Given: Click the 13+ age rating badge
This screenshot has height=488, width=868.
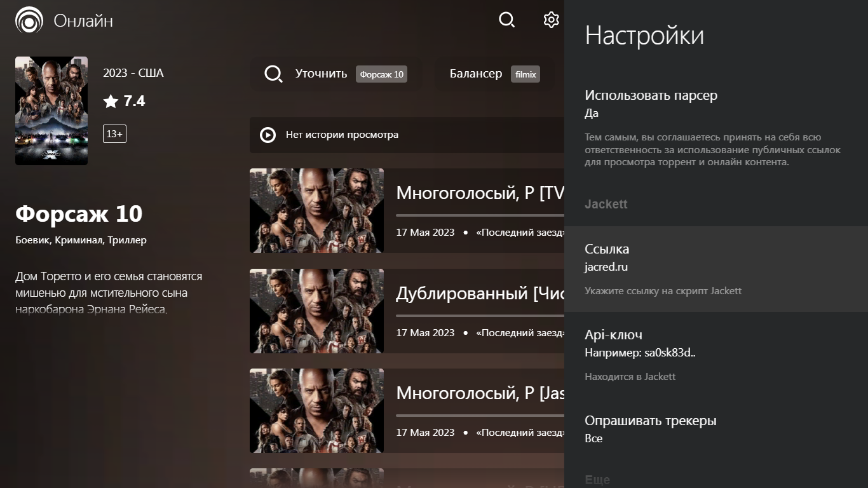Looking at the screenshot, I should pyautogui.click(x=115, y=134).
